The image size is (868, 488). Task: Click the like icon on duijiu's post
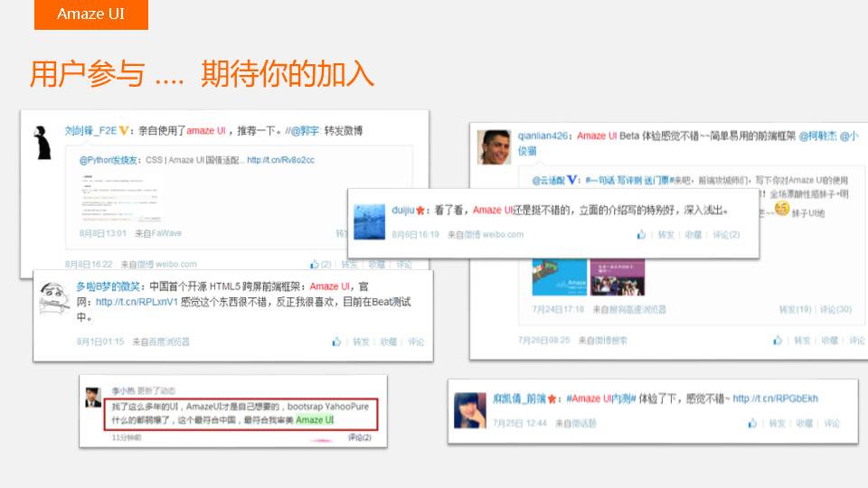pos(642,235)
